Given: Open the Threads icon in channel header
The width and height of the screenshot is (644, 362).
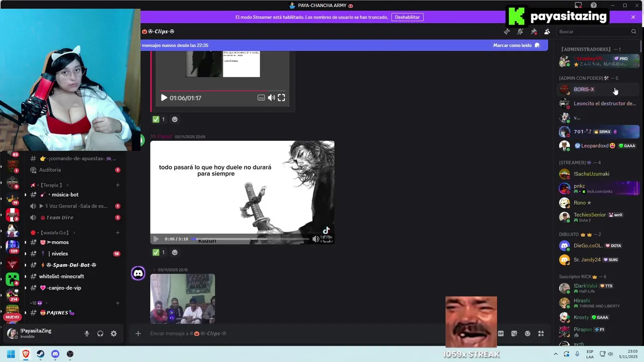Looking at the screenshot, I should point(507,32).
